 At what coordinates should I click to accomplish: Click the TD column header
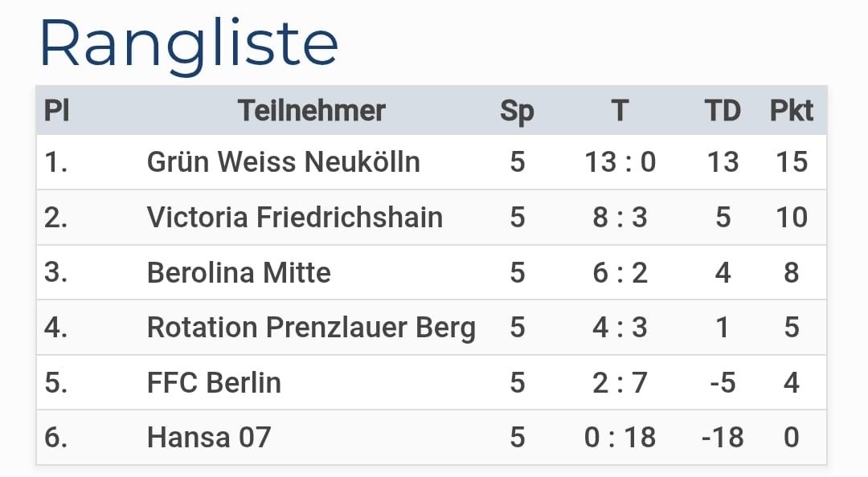tap(722, 111)
